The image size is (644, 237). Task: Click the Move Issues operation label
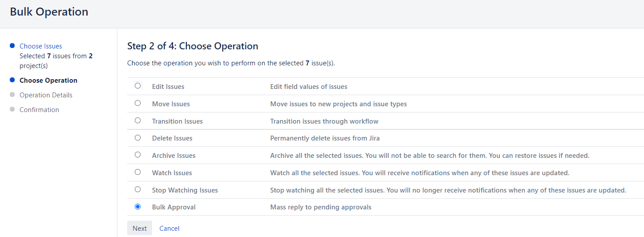[171, 104]
